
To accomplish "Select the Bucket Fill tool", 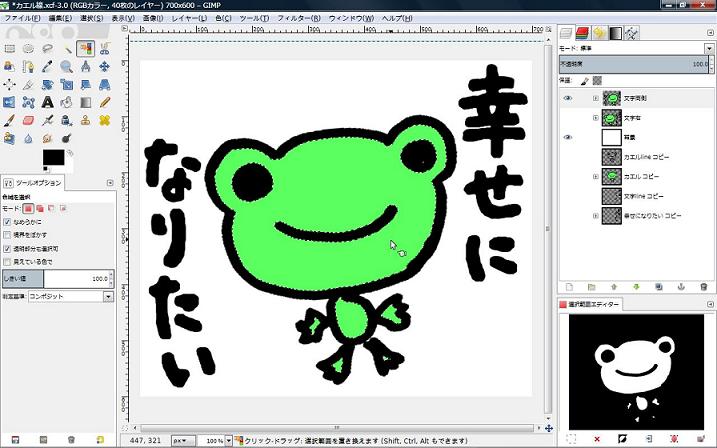I will [x=67, y=102].
